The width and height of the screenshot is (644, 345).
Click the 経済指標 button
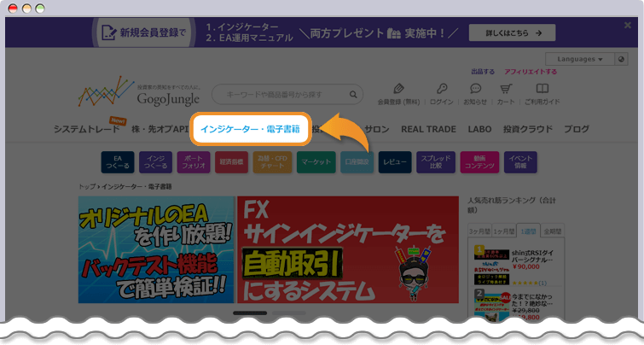point(232,162)
